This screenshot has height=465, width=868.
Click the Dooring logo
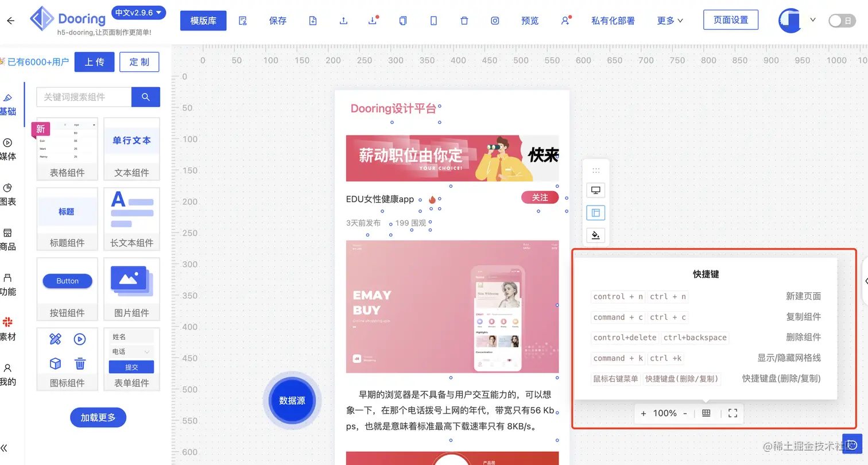click(x=68, y=20)
